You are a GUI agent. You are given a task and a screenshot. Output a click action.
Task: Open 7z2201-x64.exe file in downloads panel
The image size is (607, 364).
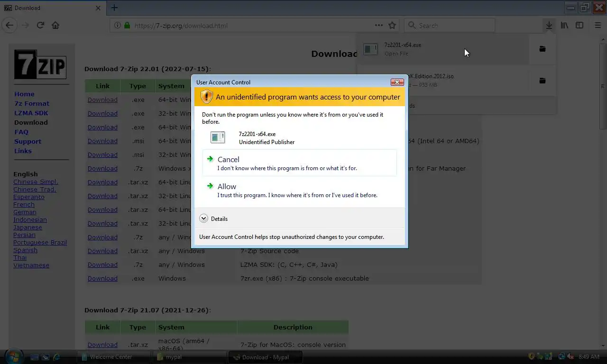pyautogui.click(x=443, y=49)
